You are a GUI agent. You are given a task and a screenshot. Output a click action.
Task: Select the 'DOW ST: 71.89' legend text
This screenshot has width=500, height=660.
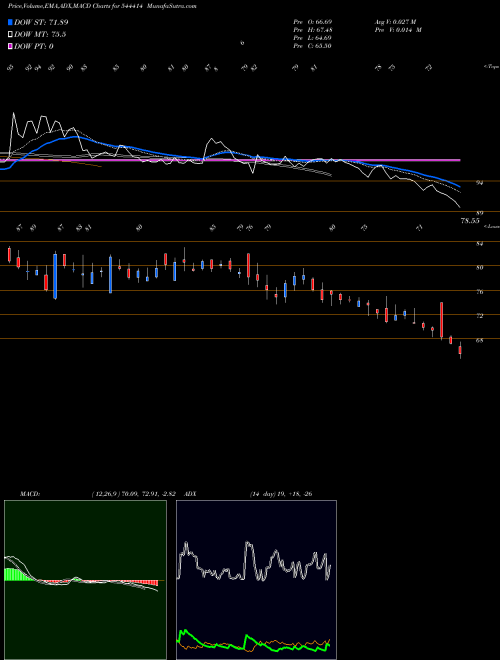pos(41,22)
